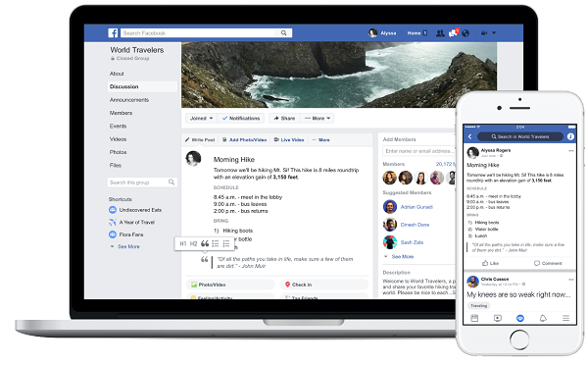Apply H2 heading formatting
Viewport: 588px width, 365px height.
(193, 243)
